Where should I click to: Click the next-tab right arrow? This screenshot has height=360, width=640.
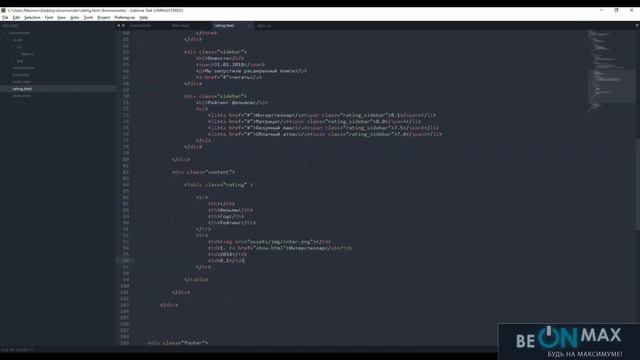[x=123, y=25]
